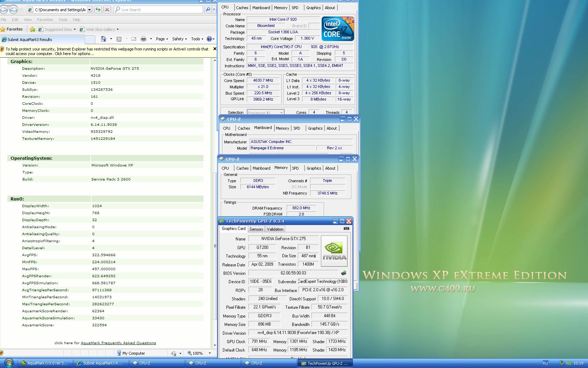Click the taskbar clock 10:19
Viewport: 588px width, 368px height.
[x=578, y=363]
